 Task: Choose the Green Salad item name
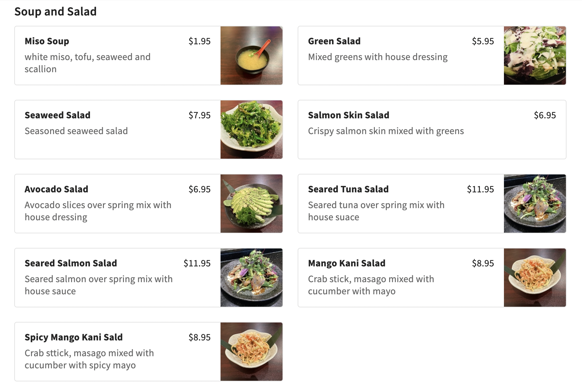coord(334,41)
